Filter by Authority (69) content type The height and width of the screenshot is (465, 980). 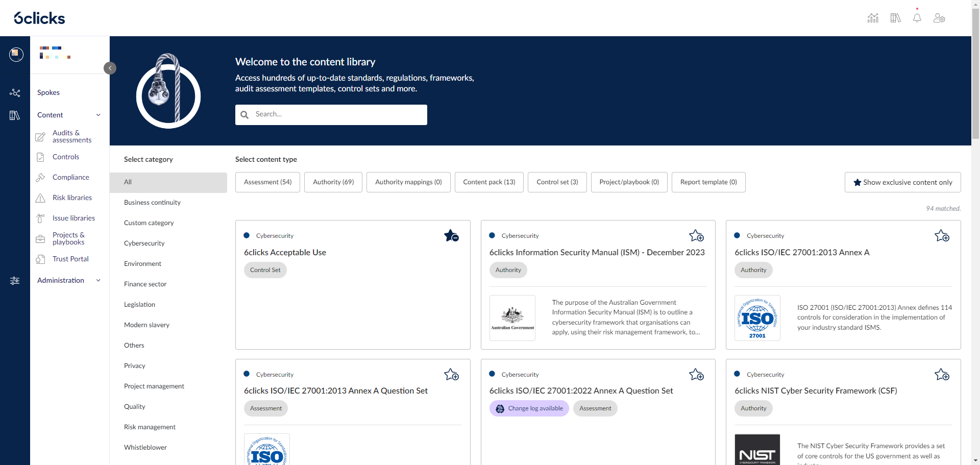[333, 182]
